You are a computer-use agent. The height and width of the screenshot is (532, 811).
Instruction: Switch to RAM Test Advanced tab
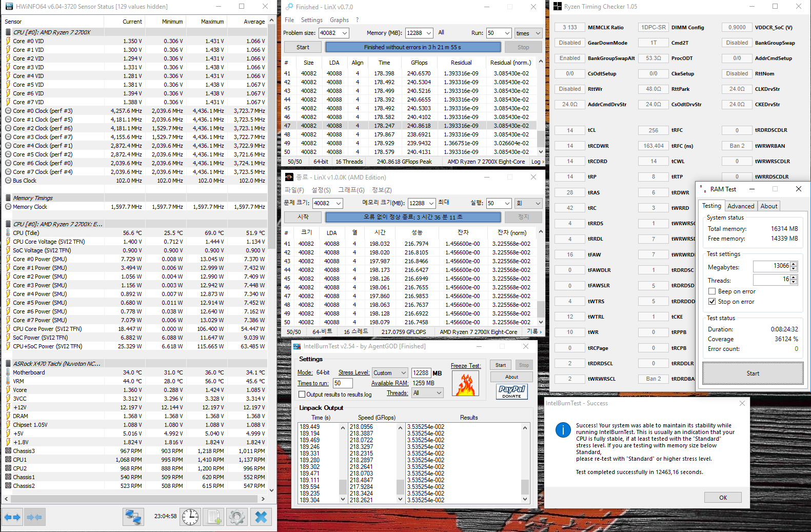[x=741, y=206]
